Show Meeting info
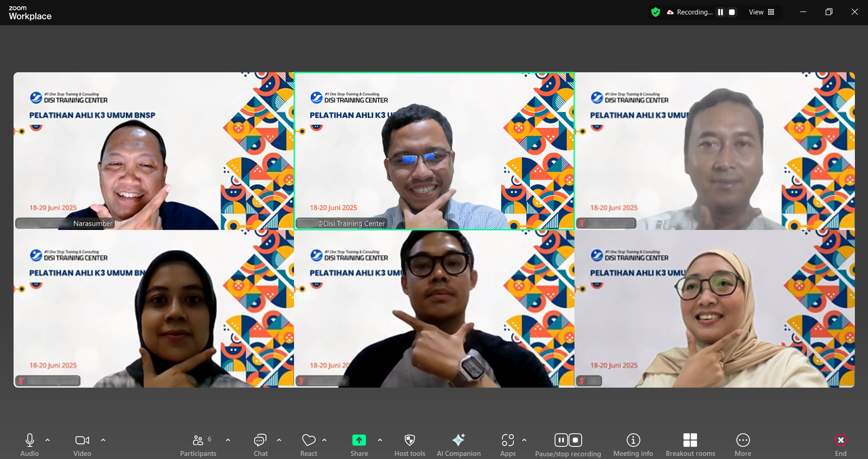Image resolution: width=868 pixels, height=459 pixels. click(633, 444)
